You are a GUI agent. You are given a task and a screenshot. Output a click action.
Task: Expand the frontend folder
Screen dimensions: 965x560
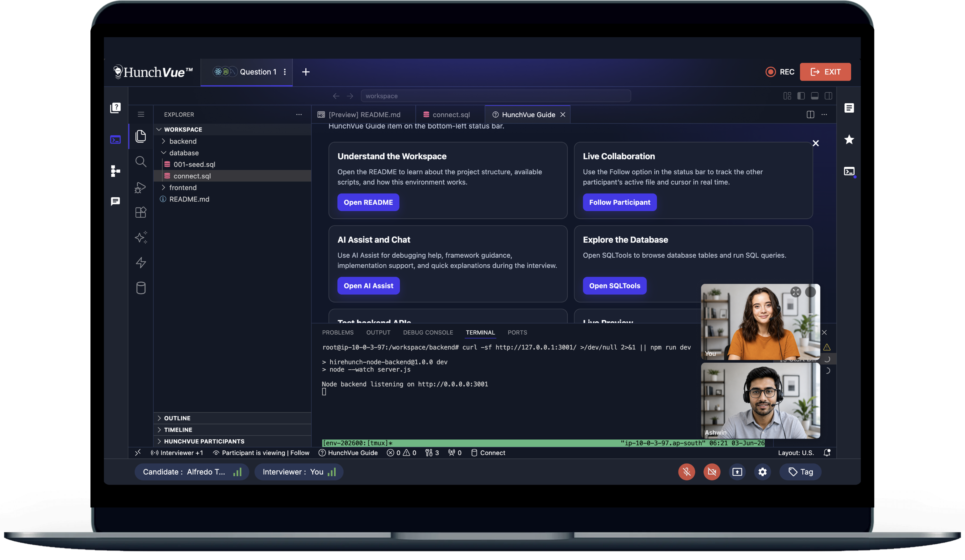pyautogui.click(x=232, y=187)
